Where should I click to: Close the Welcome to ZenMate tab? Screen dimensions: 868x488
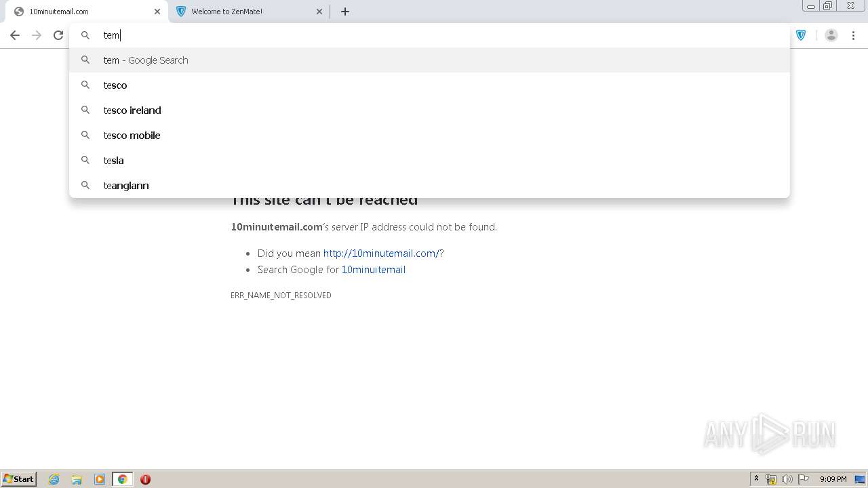pyautogui.click(x=319, y=12)
